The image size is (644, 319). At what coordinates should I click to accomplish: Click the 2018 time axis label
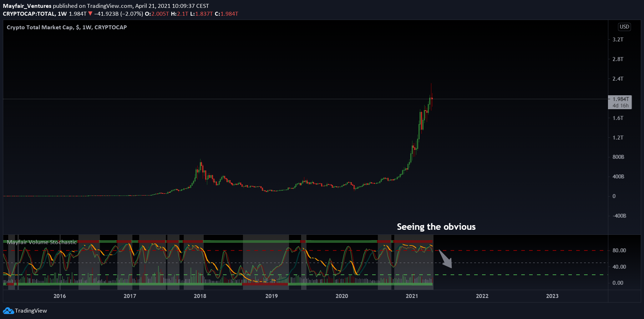coord(200,296)
